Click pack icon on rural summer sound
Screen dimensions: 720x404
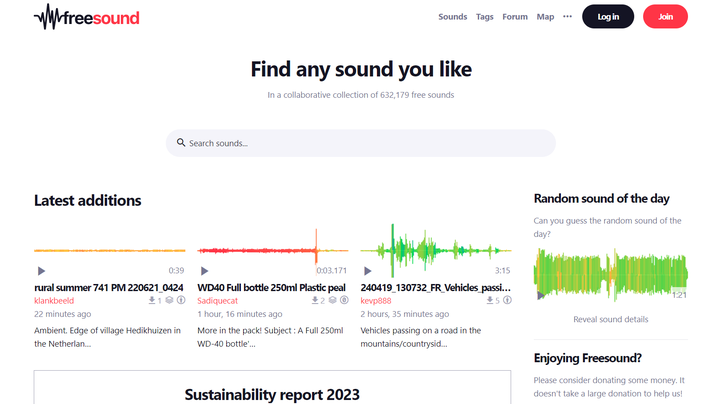(169, 300)
